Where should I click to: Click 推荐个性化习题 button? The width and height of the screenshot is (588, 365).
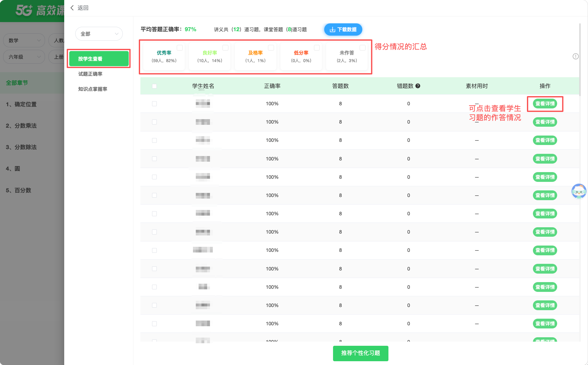pyautogui.click(x=361, y=353)
